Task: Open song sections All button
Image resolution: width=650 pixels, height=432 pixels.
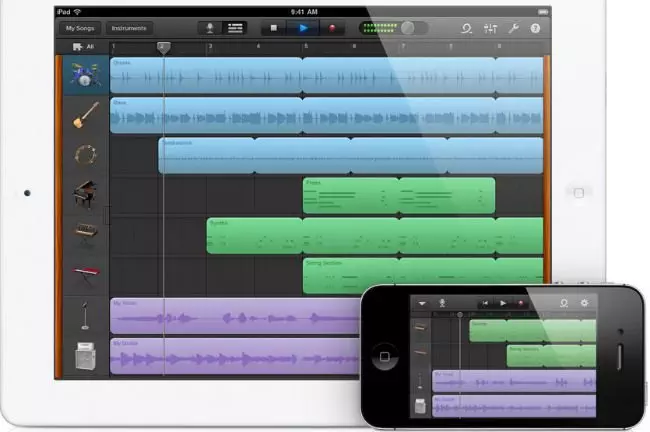Action: [84, 47]
